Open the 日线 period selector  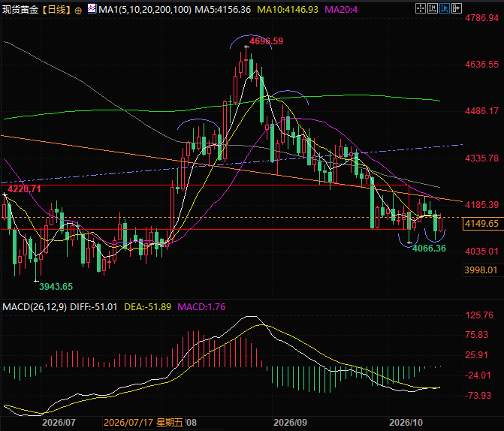coord(56,10)
